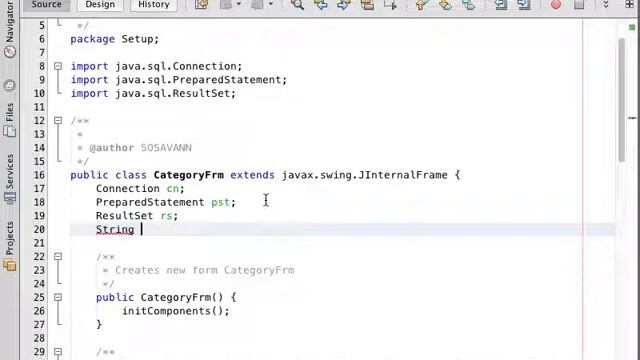Screen dimensions: 640x360
Task: Collapse the import block fold at line 8
Action: pyautogui.click(x=58, y=66)
